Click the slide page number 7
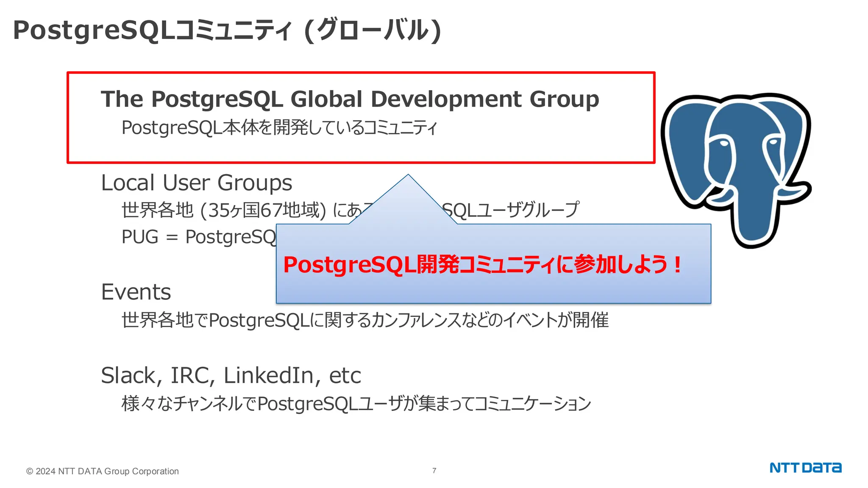 pyautogui.click(x=434, y=471)
